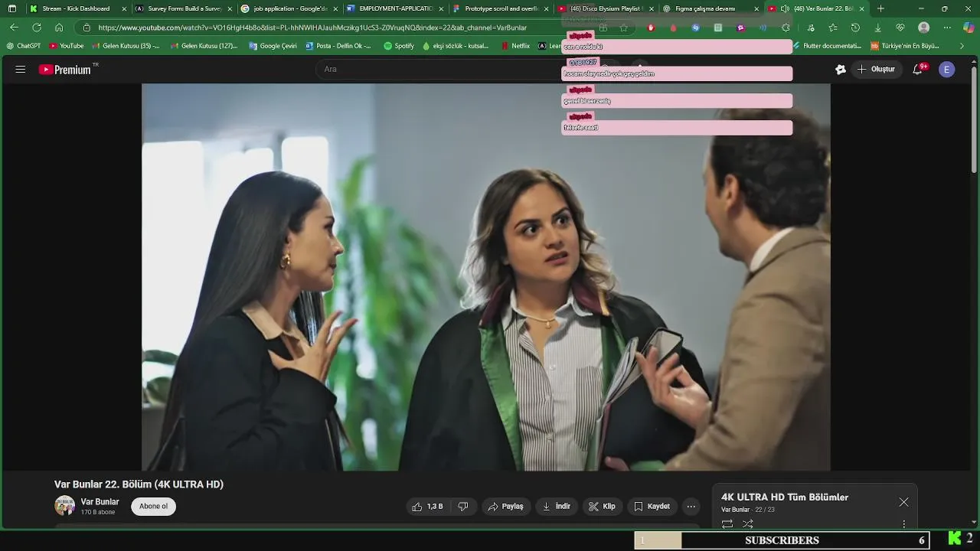Click the Oluştur create button

pyautogui.click(x=876, y=70)
